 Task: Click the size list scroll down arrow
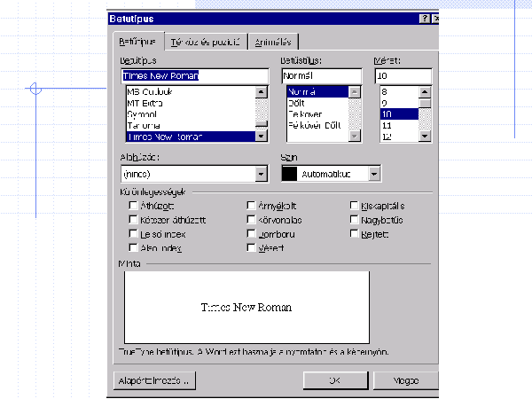[426, 137]
